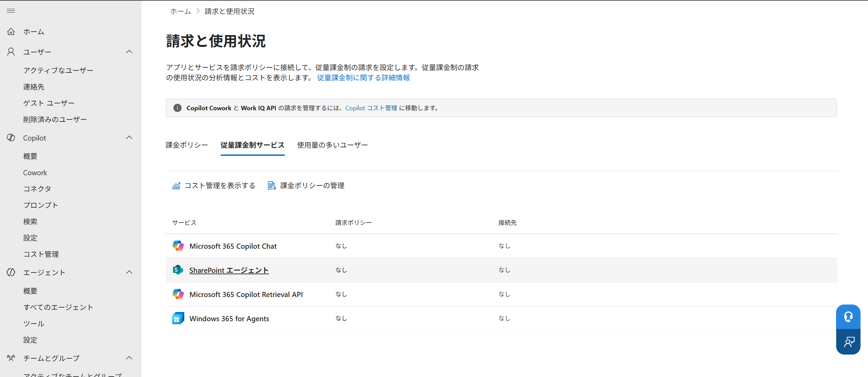Open アクティブなユーザー in sidebar

pyautogui.click(x=58, y=70)
